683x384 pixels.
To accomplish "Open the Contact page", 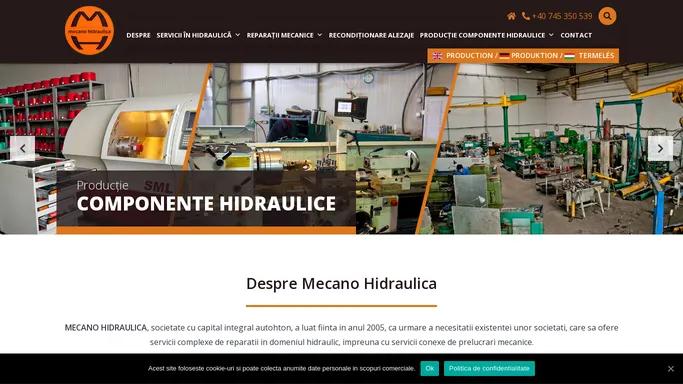I will pyautogui.click(x=576, y=35).
